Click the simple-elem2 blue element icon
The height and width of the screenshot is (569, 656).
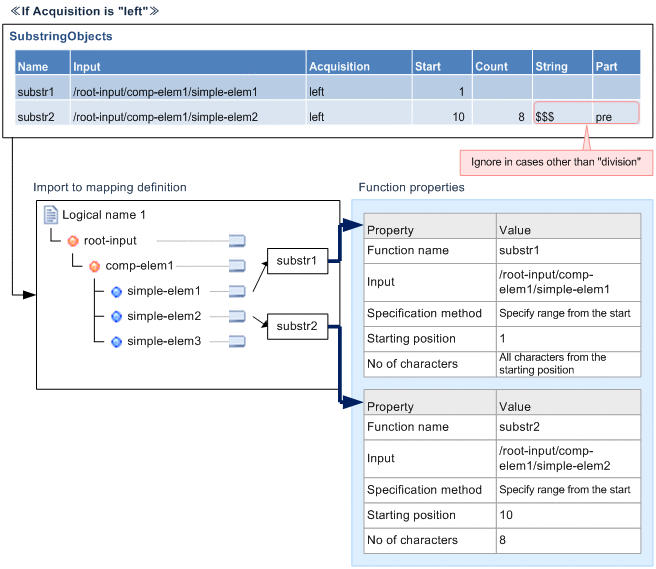pos(116,317)
